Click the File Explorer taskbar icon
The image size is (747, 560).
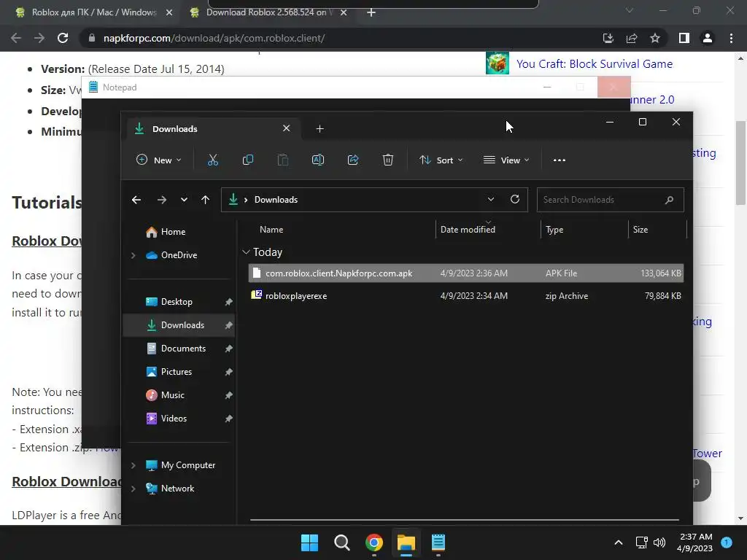click(x=406, y=542)
